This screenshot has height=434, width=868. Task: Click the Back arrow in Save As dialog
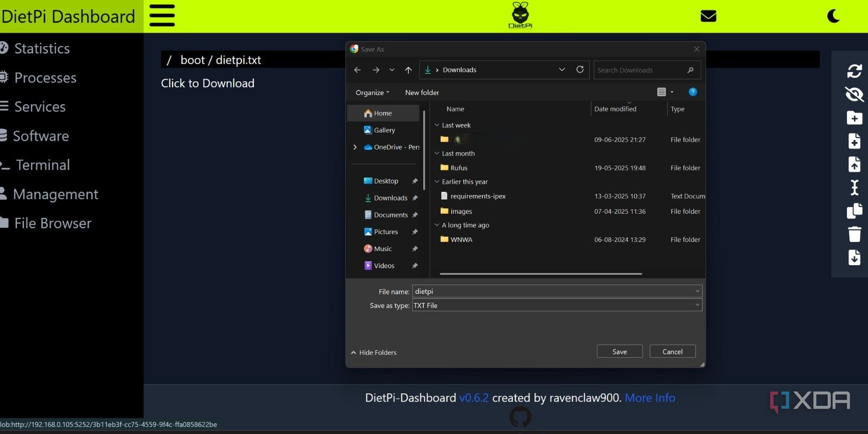tap(357, 70)
